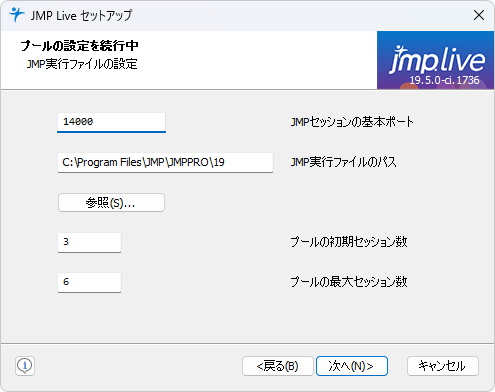
Task: Proceed with the 次へ(N)> button
Action: [352, 366]
